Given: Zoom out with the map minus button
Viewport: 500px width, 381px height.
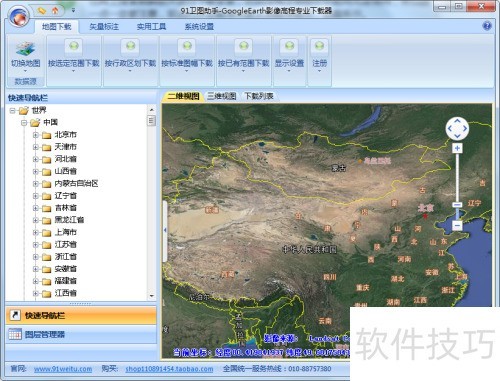Looking at the screenshot, I should point(457,226).
